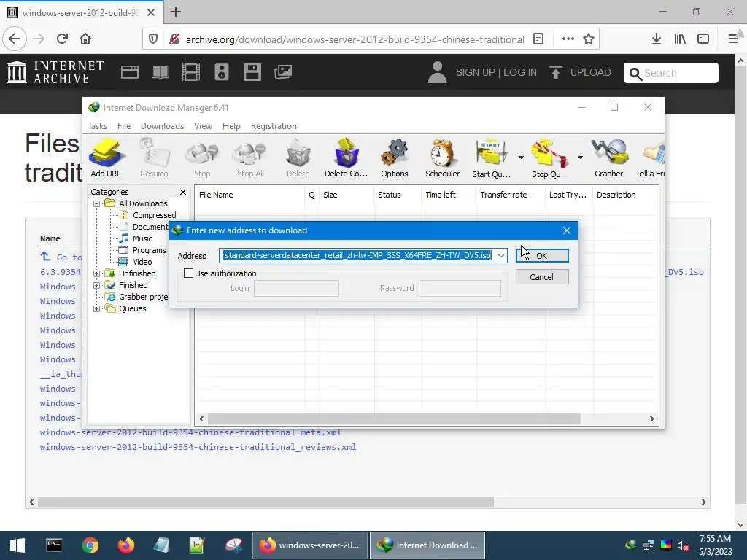This screenshot has height=560, width=747.
Task: Enable the Use authorization checkbox
Action: [x=189, y=273]
